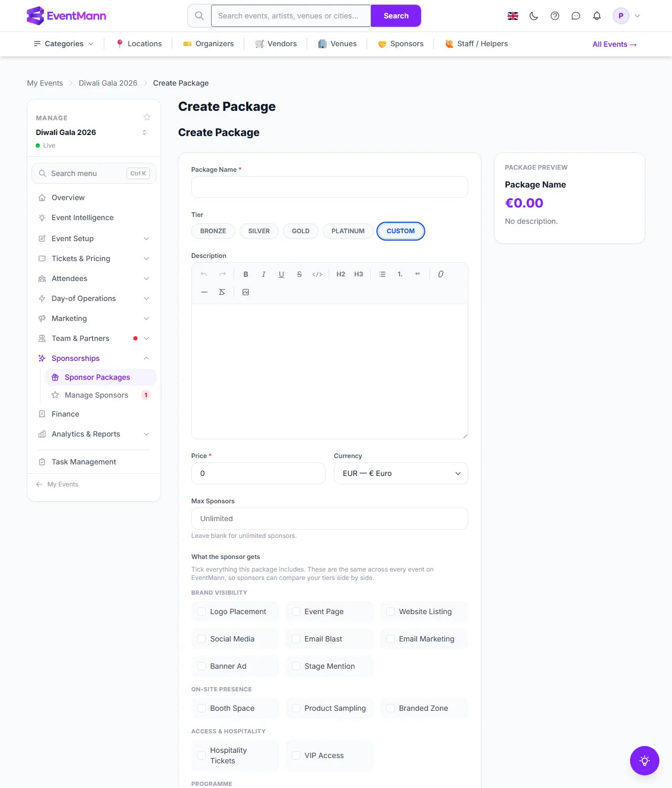Toggle bold formatting in description editor
672x788 pixels.
pyautogui.click(x=246, y=274)
